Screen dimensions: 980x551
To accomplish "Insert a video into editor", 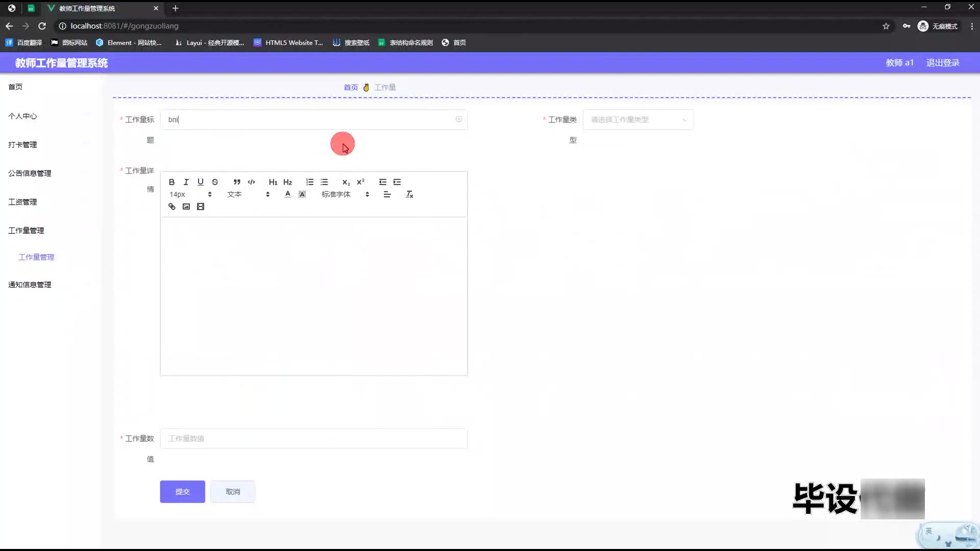I will (200, 207).
